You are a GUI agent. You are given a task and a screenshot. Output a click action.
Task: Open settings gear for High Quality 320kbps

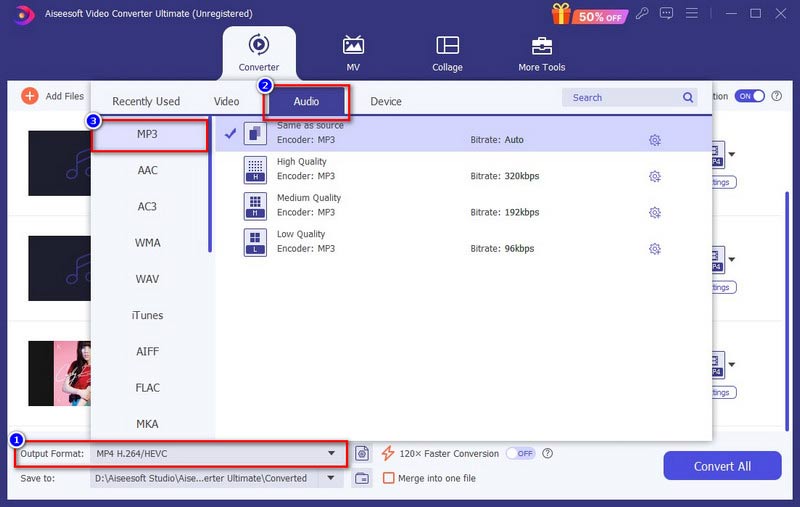tap(655, 176)
